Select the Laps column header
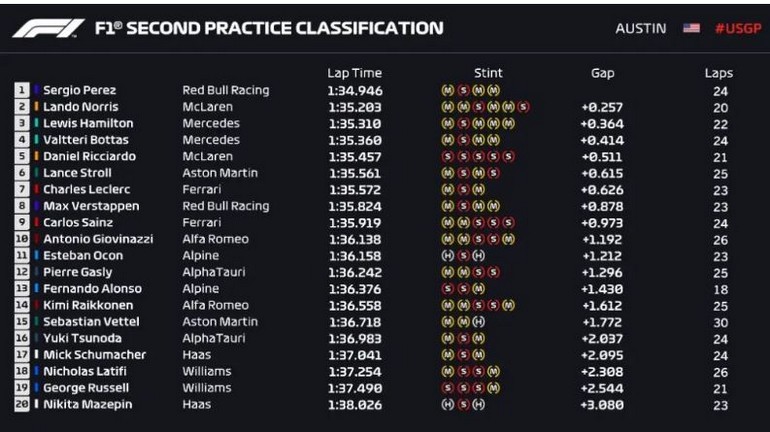The height and width of the screenshot is (432, 770). 718,73
